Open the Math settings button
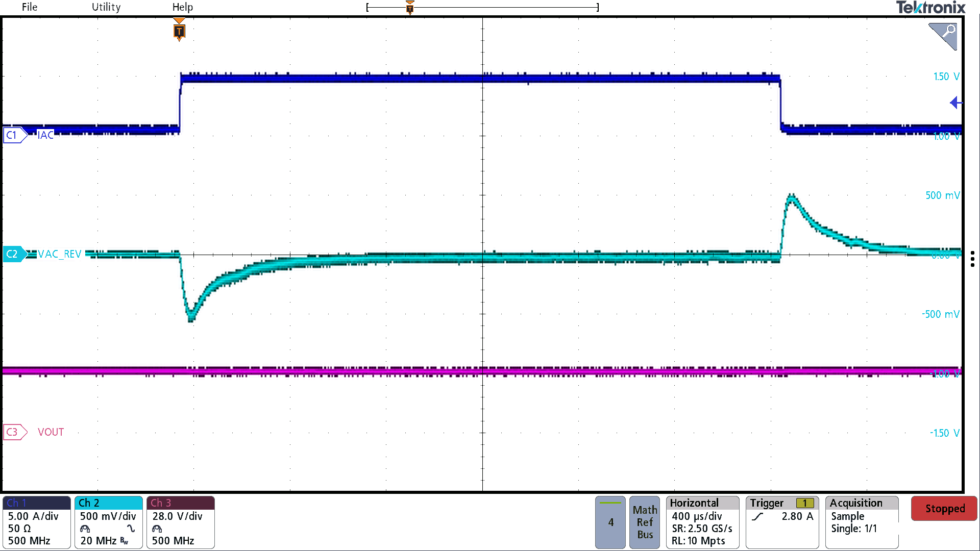 tap(645, 510)
